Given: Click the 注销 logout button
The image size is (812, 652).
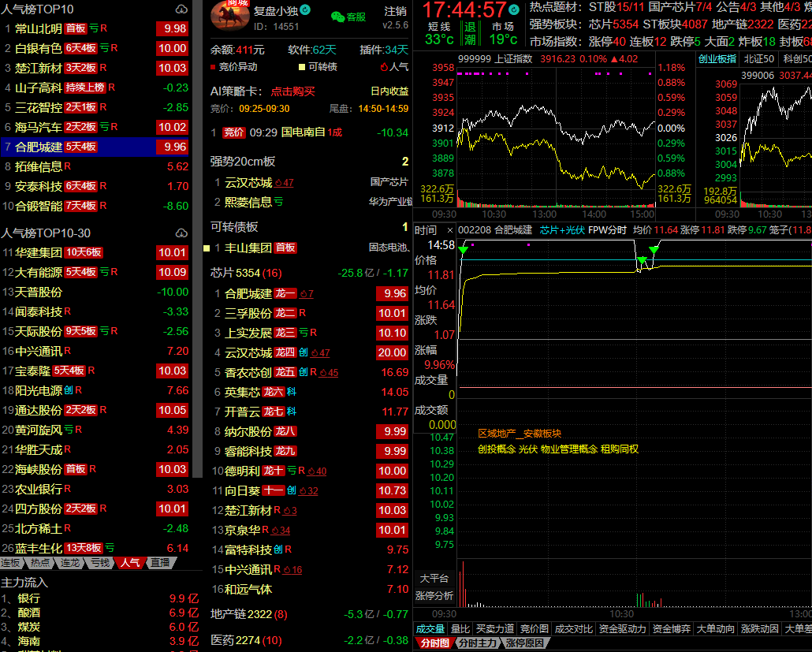Looking at the screenshot, I should tap(396, 11).
